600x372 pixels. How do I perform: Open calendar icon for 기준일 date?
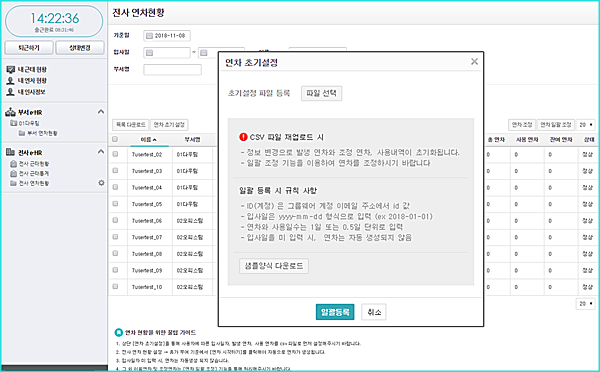[x=149, y=36]
